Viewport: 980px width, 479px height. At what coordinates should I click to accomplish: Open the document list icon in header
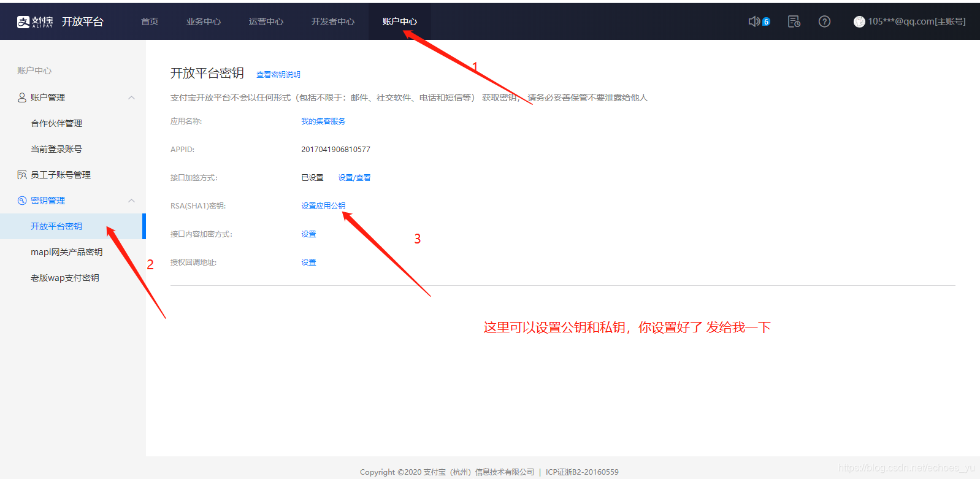(794, 21)
